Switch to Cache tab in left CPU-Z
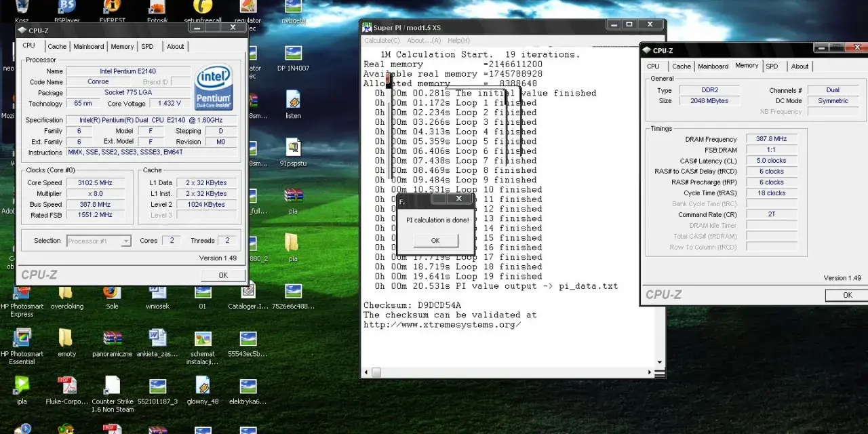This screenshot has width=868, height=434. 57,47
